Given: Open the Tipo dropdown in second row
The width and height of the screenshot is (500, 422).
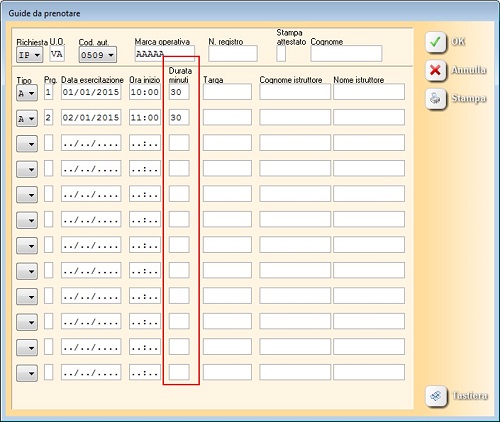Looking at the screenshot, I should [27, 118].
